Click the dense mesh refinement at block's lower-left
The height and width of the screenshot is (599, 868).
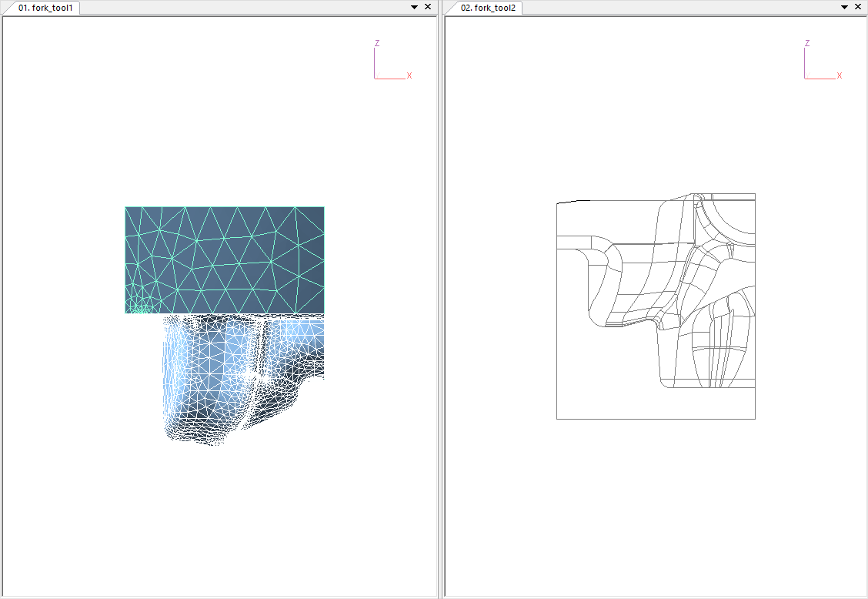(x=139, y=309)
